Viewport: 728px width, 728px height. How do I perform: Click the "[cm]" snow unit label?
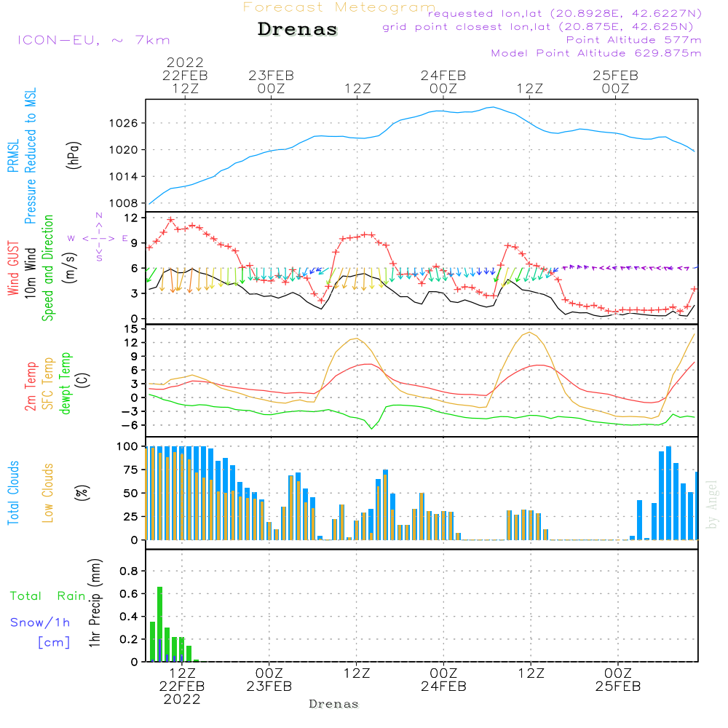(54, 643)
